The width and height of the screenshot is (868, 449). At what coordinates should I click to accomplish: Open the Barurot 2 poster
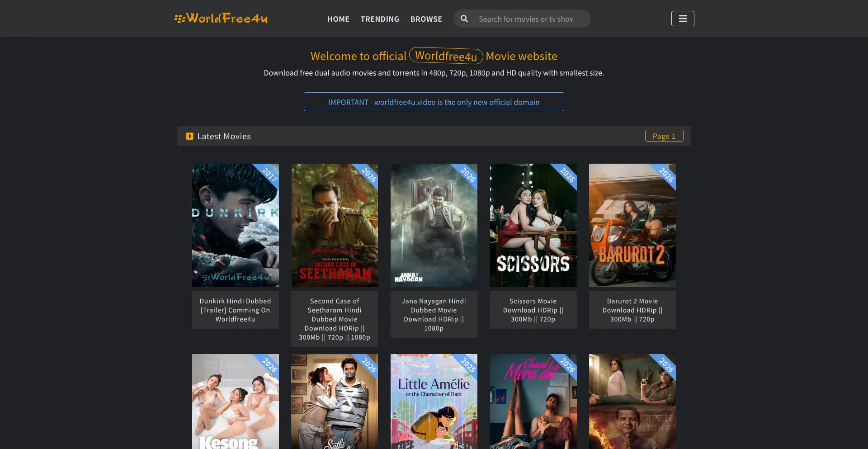(632, 225)
